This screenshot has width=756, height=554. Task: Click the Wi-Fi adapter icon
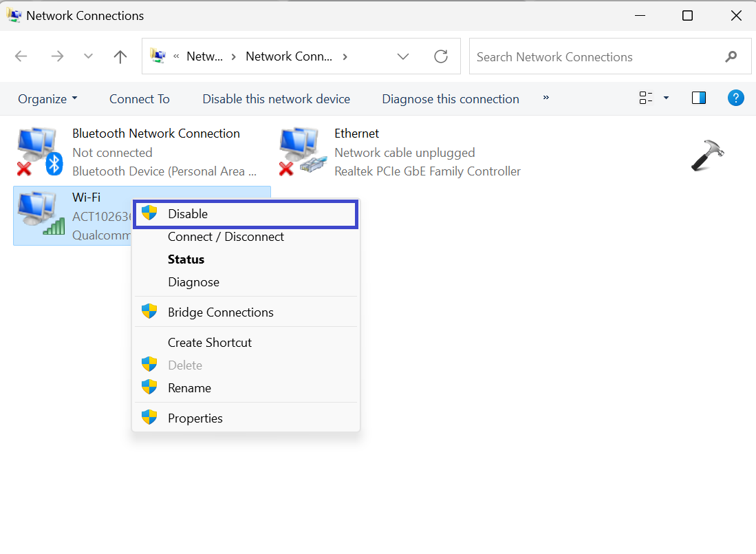39,215
